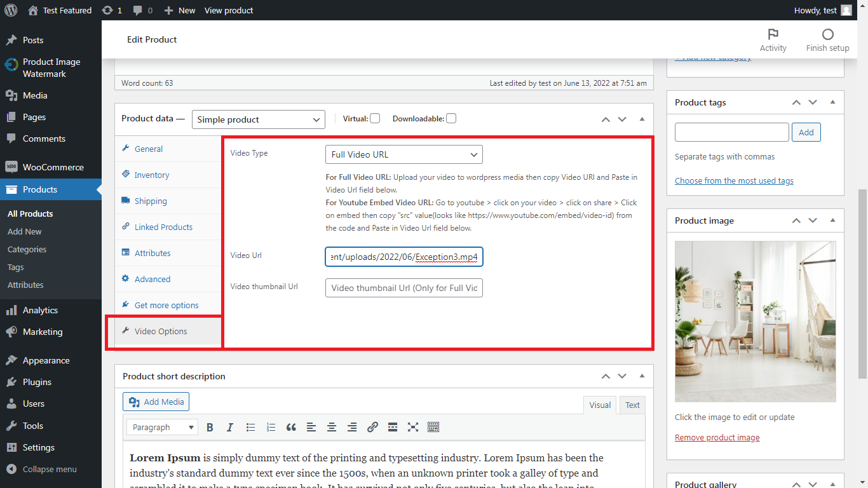Move Product data panel up
This screenshot has width=868, height=488.
click(606, 119)
